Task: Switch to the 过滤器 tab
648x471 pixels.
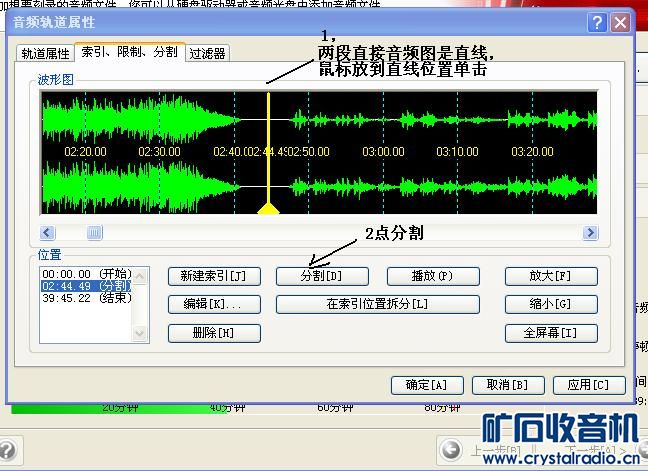Action: pos(207,53)
